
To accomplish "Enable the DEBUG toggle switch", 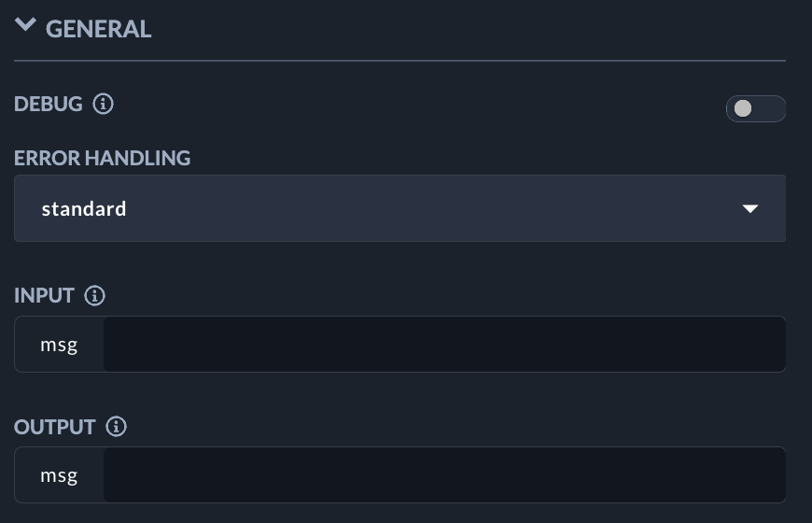I will [x=755, y=109].
